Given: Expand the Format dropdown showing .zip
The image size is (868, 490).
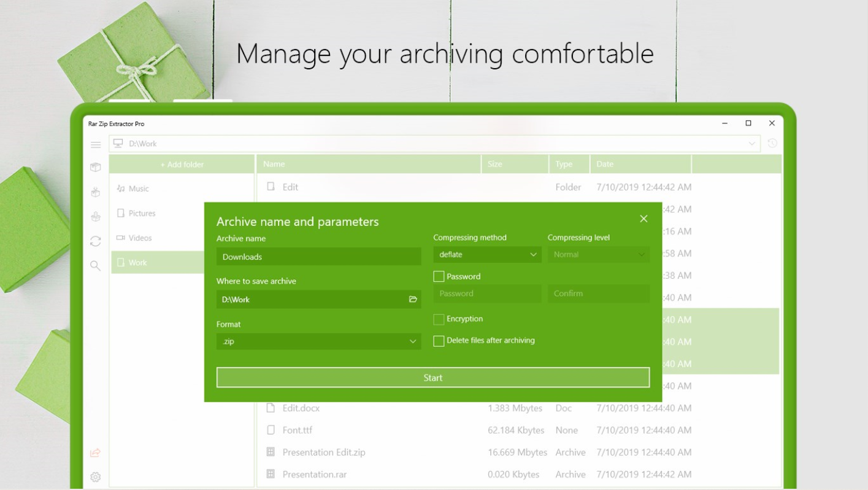Looking at the screenshot, I should tap(318, 341).
